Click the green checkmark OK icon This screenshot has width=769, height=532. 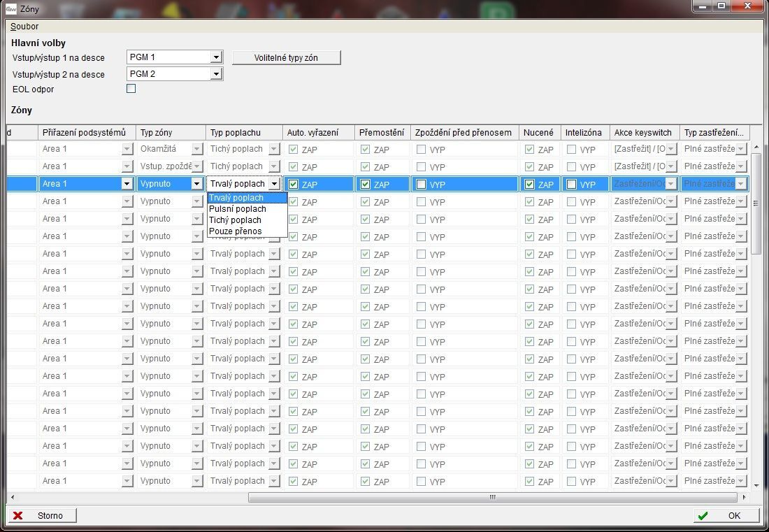[703, 515]
